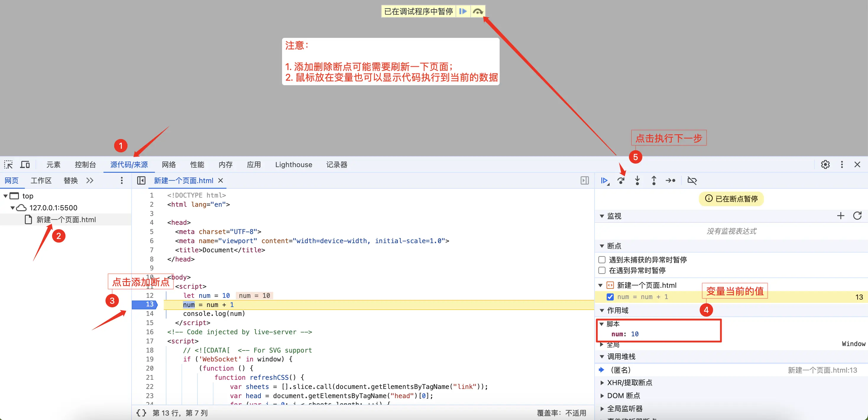Viewport: 868px width, 420px height.
Task: Click 第 13 行，第 7 列 status
Action: [180, 413]
